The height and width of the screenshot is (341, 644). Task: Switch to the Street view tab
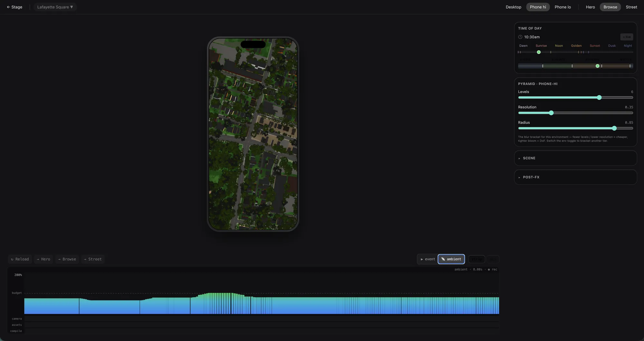[631, 7]
